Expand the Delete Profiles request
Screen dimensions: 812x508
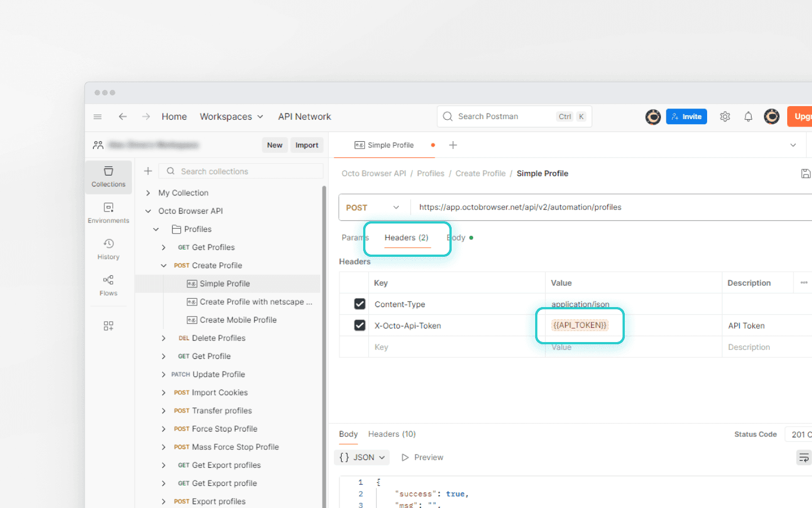tap(164, 338)
